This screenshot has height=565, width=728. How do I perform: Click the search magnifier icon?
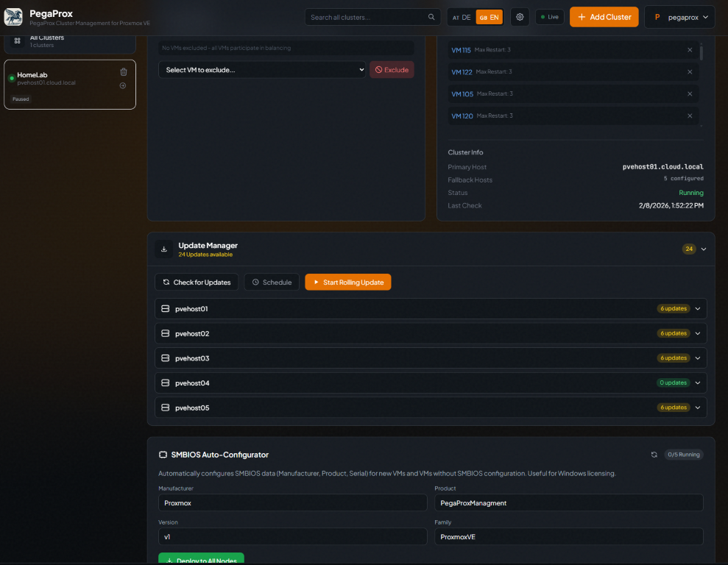431,17
